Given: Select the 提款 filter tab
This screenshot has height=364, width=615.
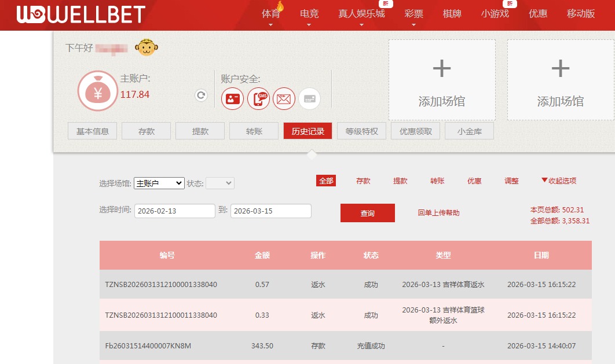Looking at the screenshot, I should pos(400,181).
